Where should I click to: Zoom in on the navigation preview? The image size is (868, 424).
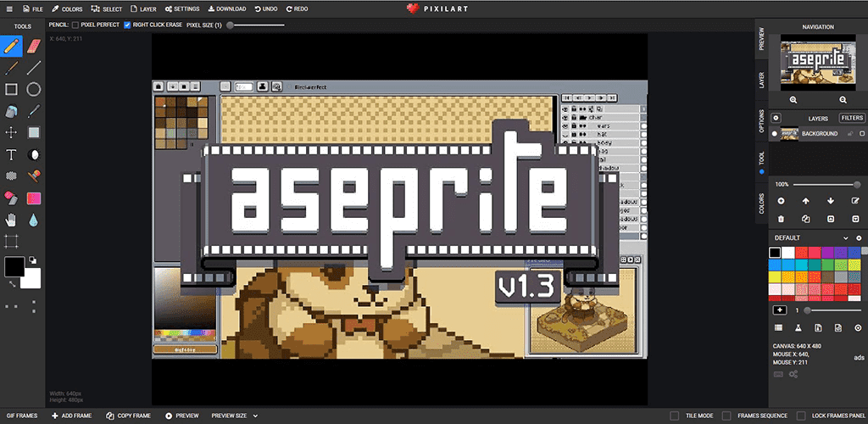[x=793, y=100]
